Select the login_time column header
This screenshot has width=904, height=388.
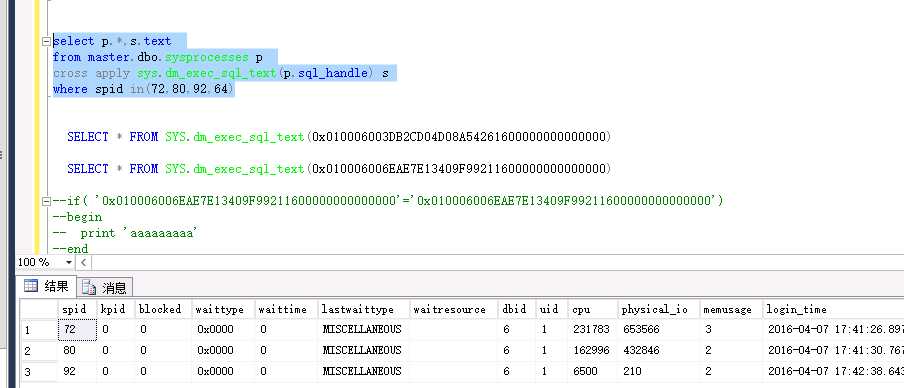833,309
